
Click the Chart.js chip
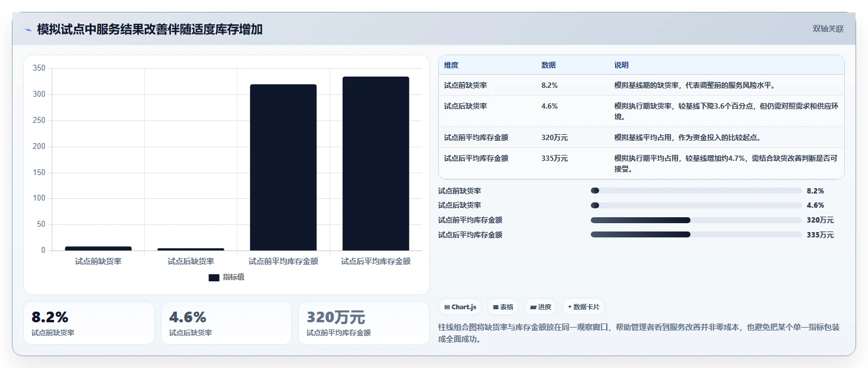click(x=460, y=307)
